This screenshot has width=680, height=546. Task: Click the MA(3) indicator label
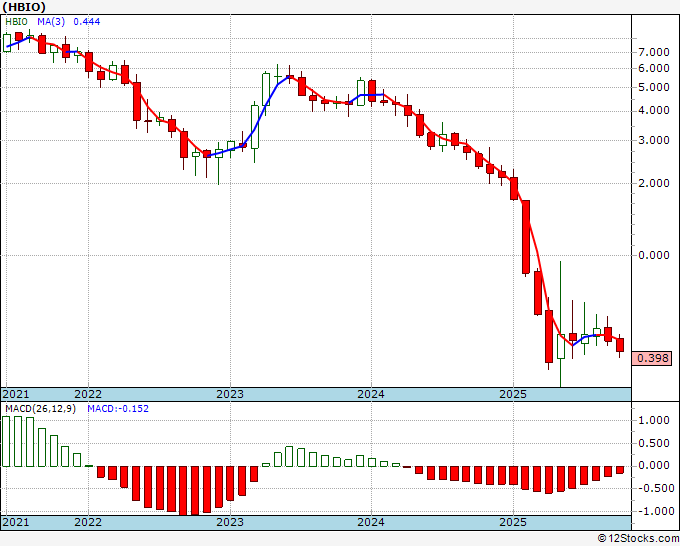tap(52, 22)
